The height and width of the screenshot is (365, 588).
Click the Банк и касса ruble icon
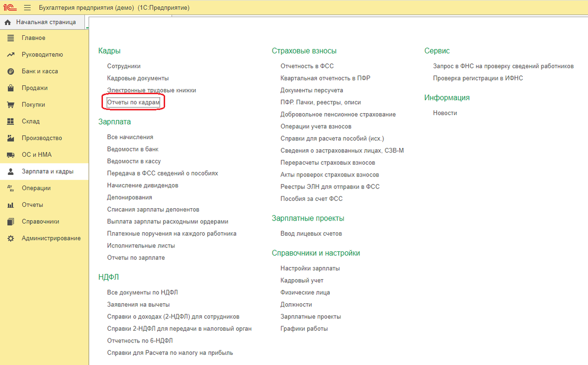point(11,72)
